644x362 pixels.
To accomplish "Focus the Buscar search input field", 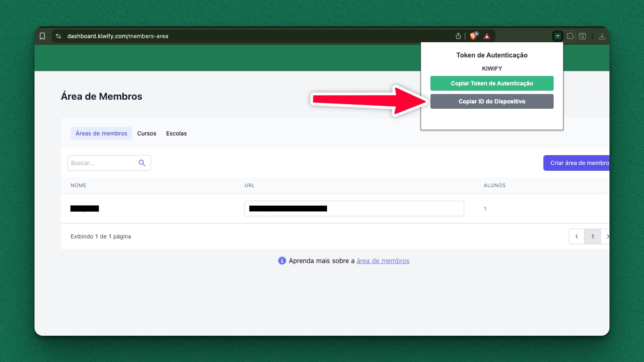I will click(x=103, y=163).
